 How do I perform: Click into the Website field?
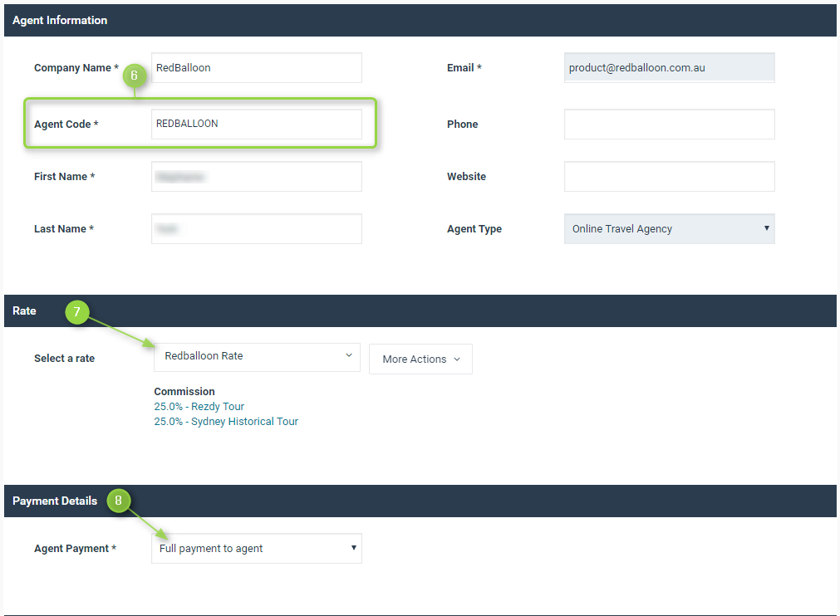[669, 177]
